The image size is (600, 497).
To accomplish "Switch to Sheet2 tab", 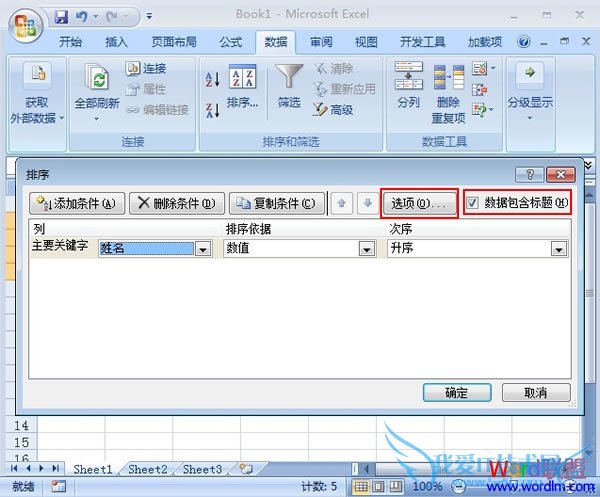I will click(x=148, y=469).
